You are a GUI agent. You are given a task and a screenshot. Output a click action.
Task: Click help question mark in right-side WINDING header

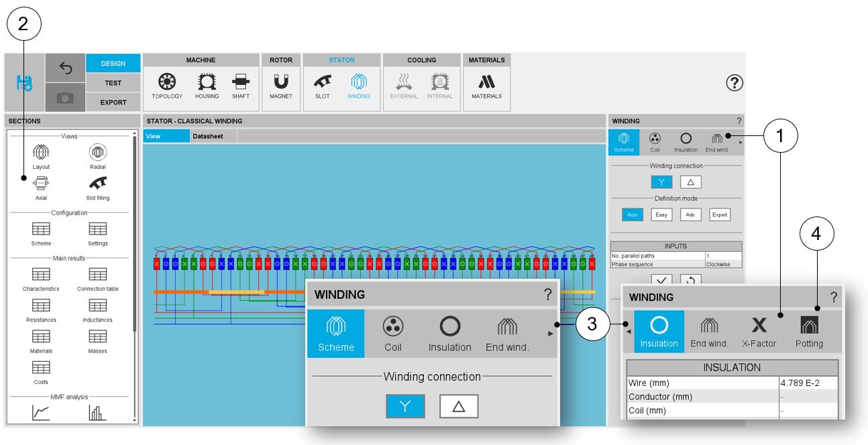[x=739, y=121]
